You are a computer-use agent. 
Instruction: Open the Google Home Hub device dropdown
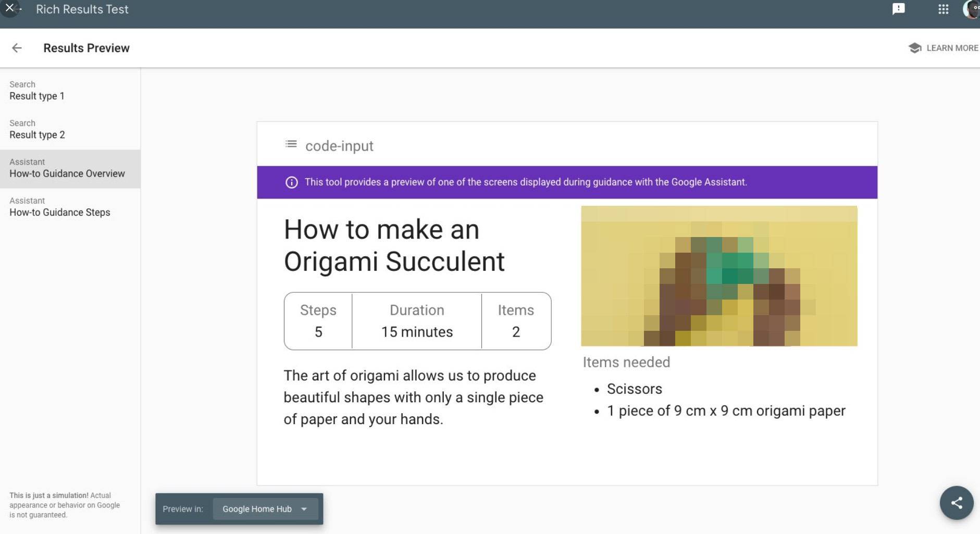[x=265, y=509]
